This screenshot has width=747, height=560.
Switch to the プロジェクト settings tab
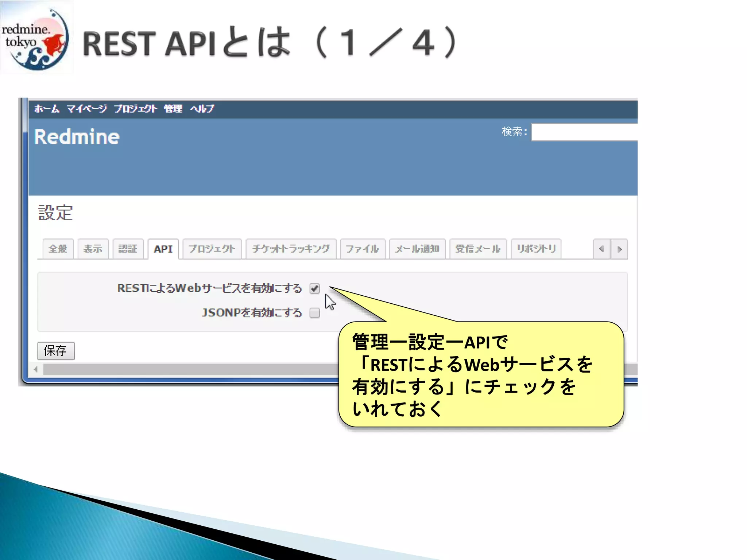pos(212,249)
